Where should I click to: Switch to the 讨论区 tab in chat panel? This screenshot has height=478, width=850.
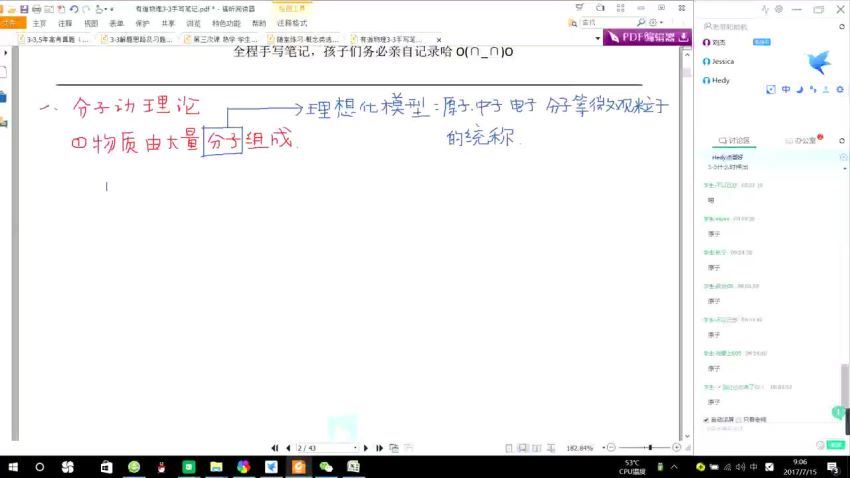734,140
